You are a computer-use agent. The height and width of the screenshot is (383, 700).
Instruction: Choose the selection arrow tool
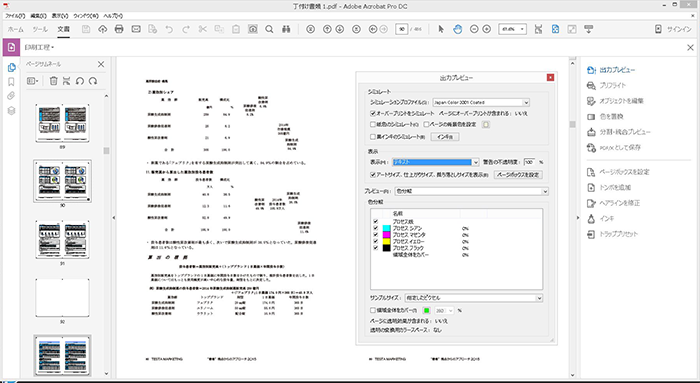[x=441, y=29]
